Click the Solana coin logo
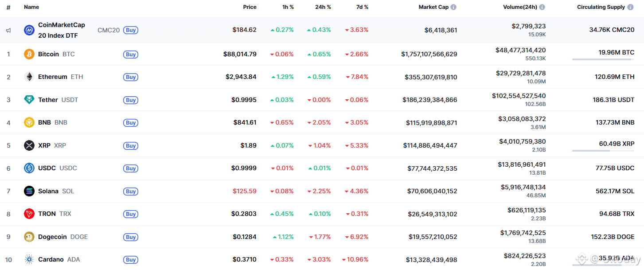 (29, 191)
